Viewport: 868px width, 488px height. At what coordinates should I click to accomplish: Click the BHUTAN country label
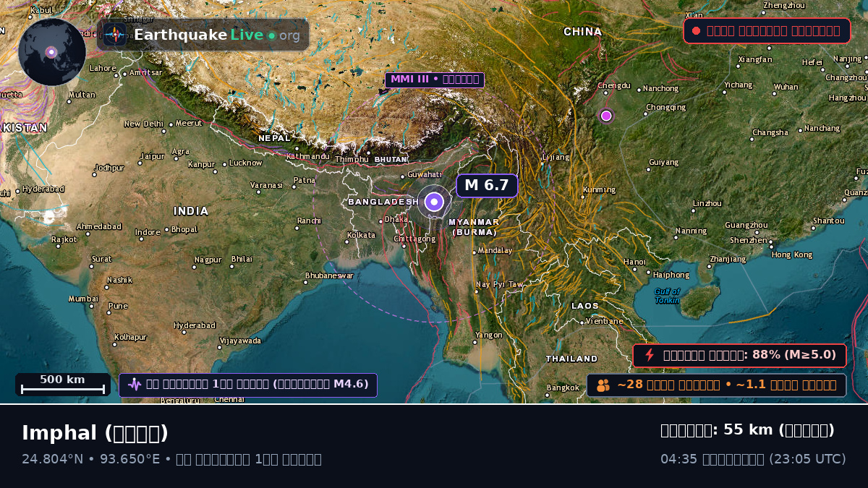point(391,159)
